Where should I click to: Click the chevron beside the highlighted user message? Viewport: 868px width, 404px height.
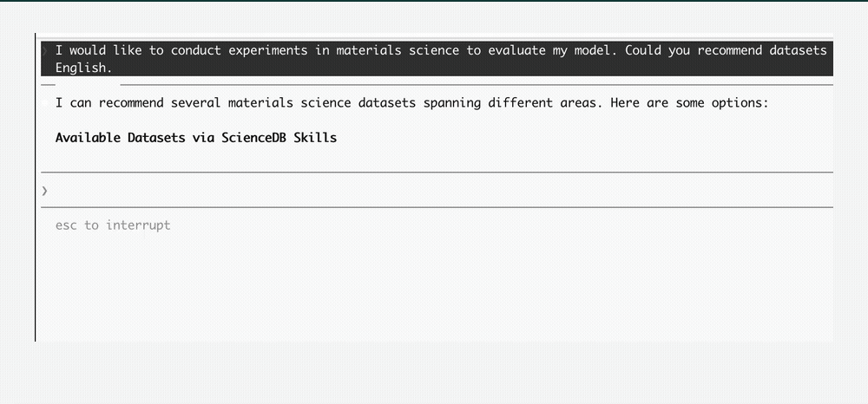click(45, 51)
